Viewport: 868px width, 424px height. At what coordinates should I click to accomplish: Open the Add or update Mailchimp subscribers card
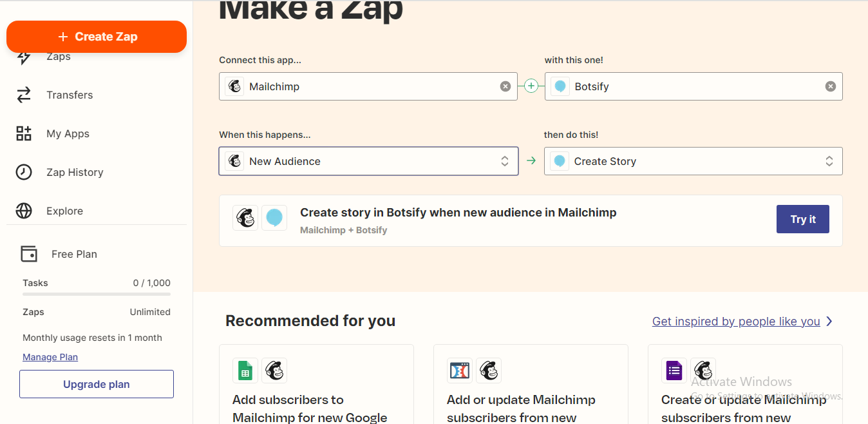pos(531,384)
